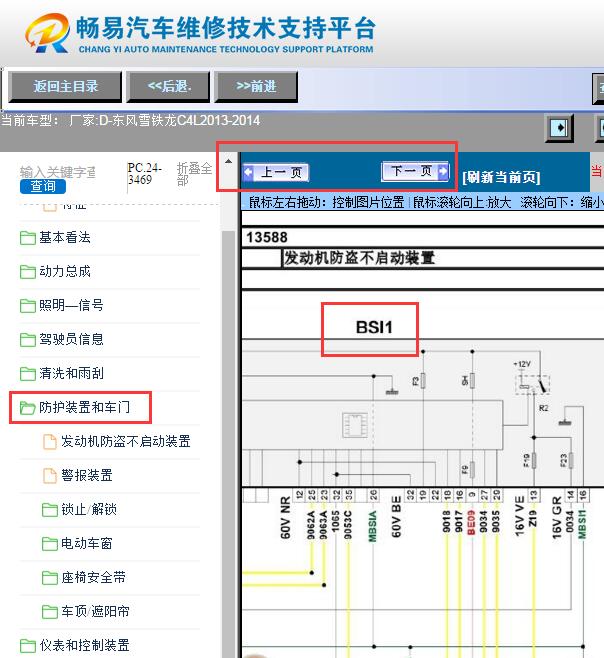Screen dimensions: 604x658
Task: Click folder icon beside 照明—信号
Action: (x=28, y=306)
